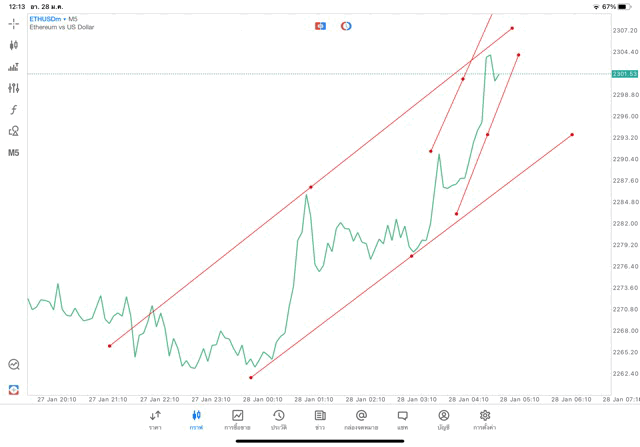
Task: Tap the red-blue circular icon above chart
Action: pos(346,26)
